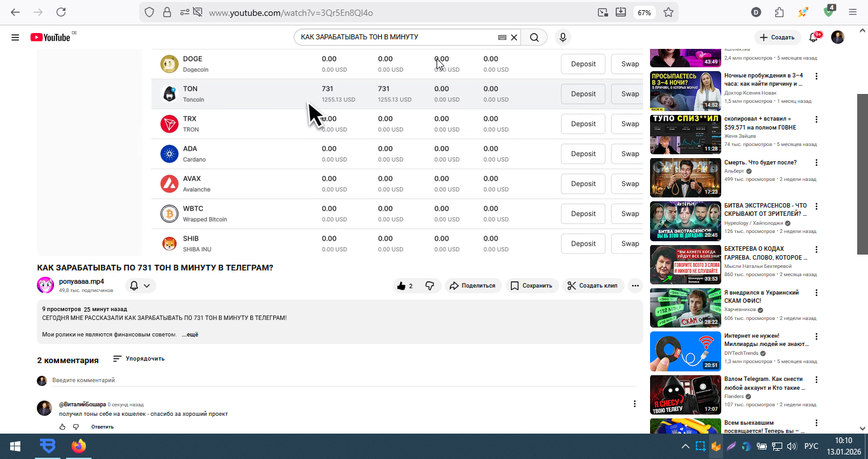Open YouTube notifications bell
The height and width of the screenshot is (459, 868).
click(813, 37)
